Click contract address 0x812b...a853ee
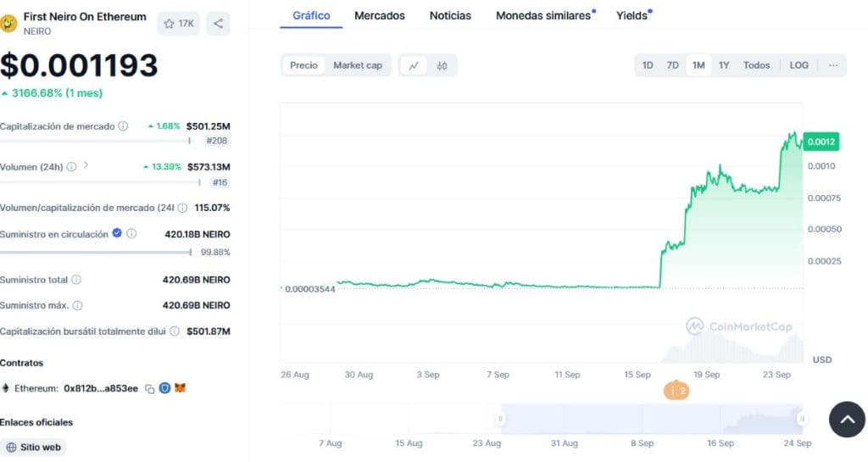The height and width of the screenshot is (462, 868). tap(101, 388)
